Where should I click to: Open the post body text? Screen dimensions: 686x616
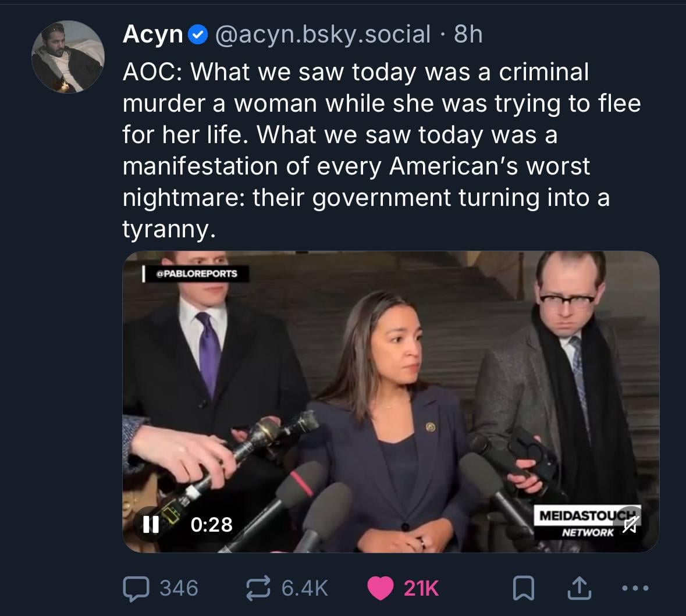coord(372,150)
